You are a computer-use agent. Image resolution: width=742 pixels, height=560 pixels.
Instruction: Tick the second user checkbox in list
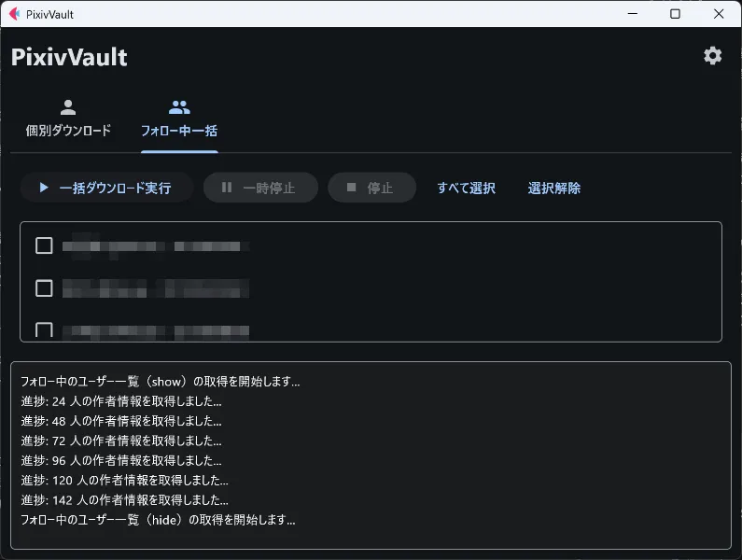pyautogui.click(x=44, y=287)
